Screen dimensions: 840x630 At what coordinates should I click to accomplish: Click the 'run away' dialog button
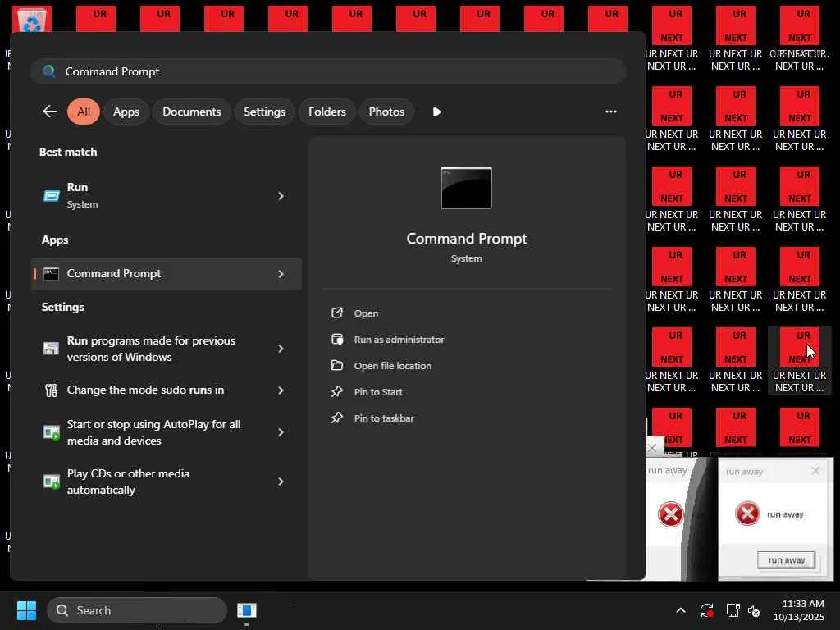coord(786,560)
